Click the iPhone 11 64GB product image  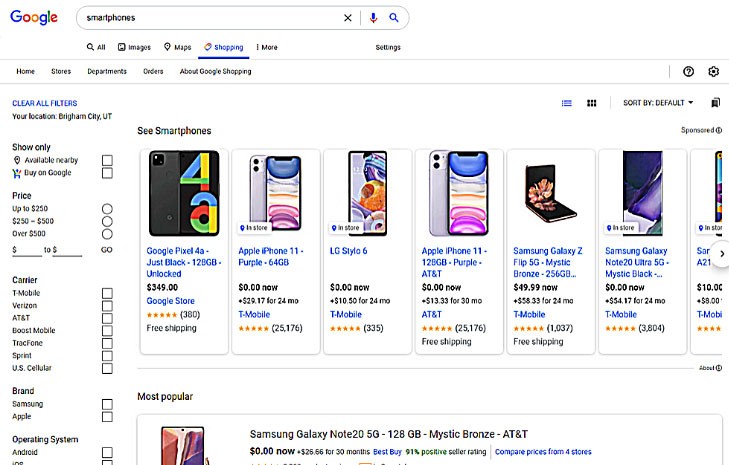coord(276,193)
